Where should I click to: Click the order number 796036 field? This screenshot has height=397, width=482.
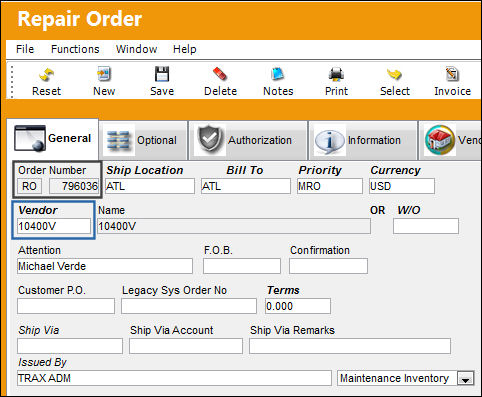click(74, 186)
